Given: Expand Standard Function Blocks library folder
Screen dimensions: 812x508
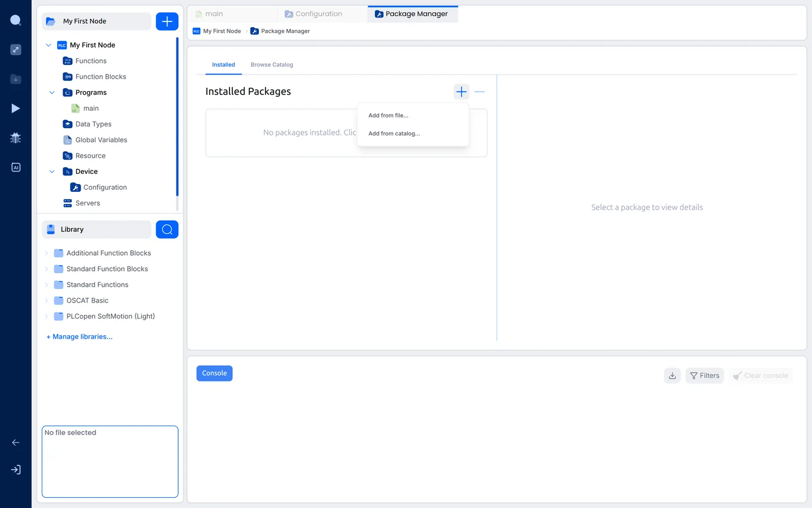Looking at the screenshot, I should click(46, 269).
